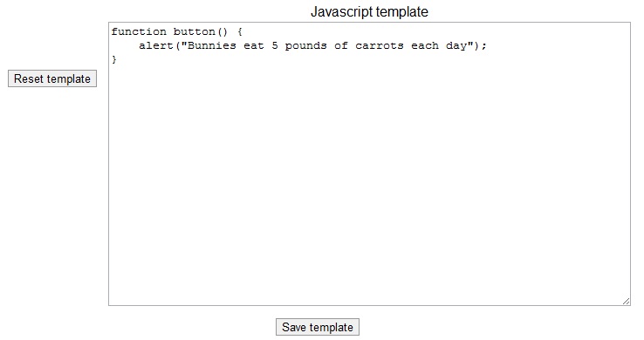Place cursor on the word "pounds"
Screen dimensions: 644x340
click(306, 46)
